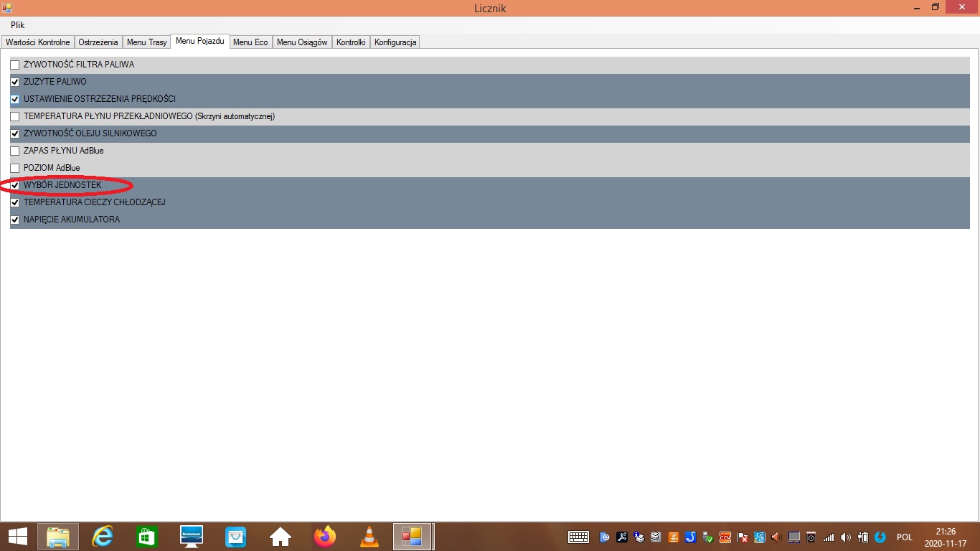Click the taskbar clock and date

point(946,537)
